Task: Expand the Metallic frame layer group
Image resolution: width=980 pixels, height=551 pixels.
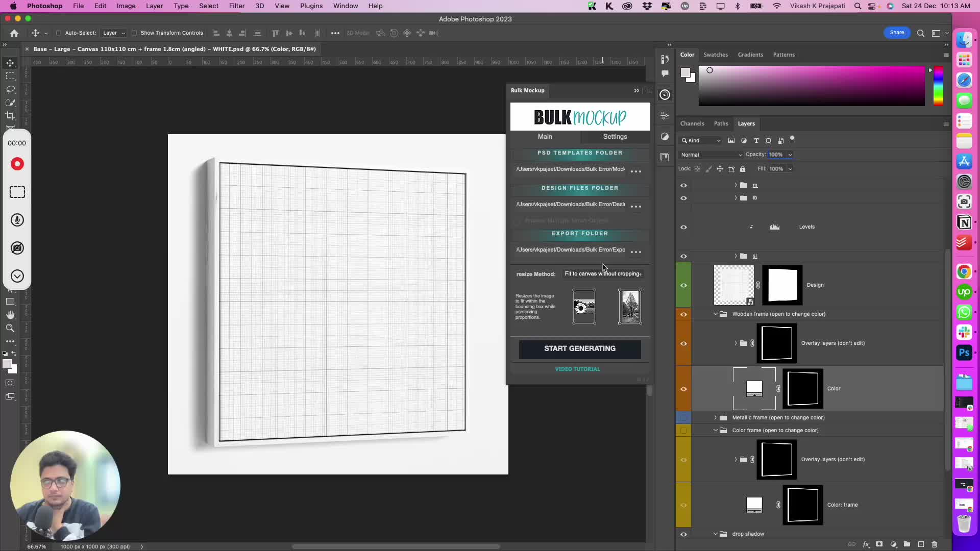Action: (x=715, y=418)
